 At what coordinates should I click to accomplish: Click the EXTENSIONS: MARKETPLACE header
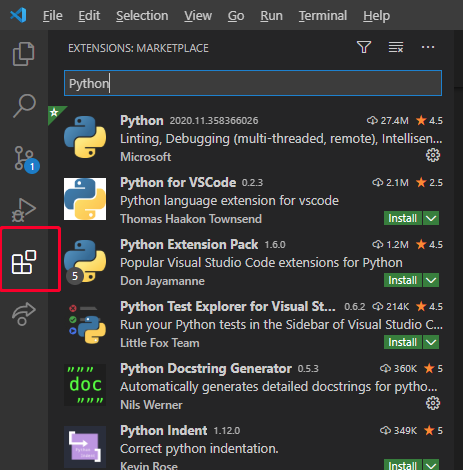click(138, 48)
